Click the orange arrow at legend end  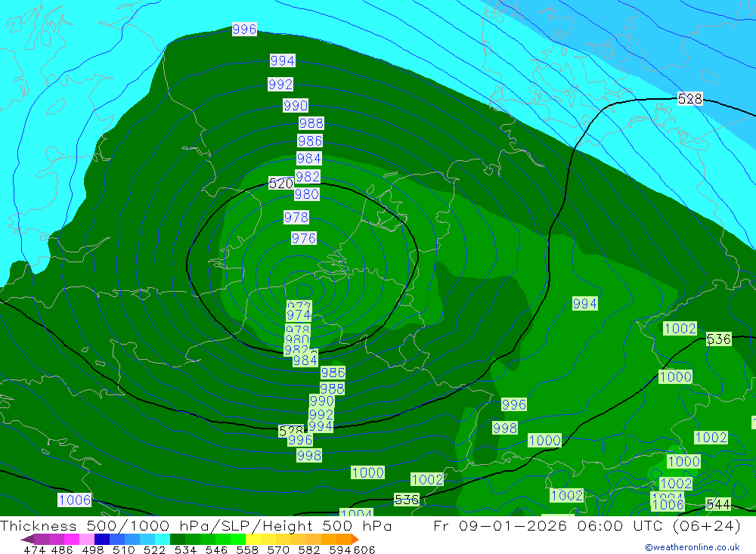(x=355, y=539)
